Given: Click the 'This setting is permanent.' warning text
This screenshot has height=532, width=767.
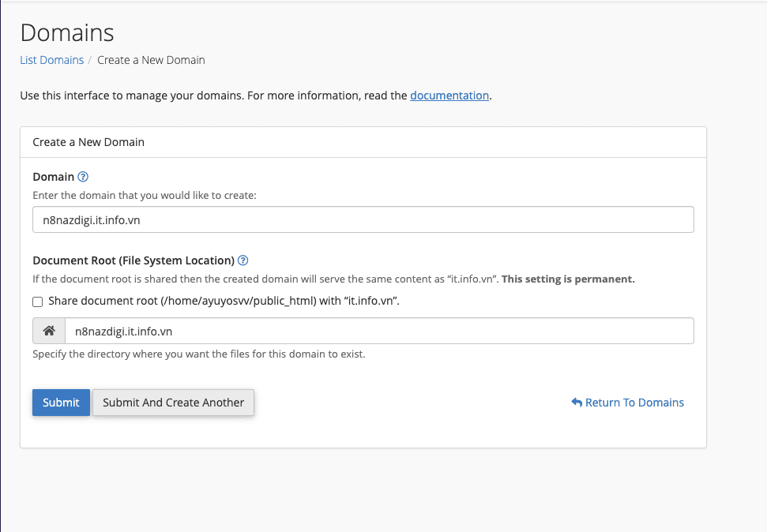Looking at the screenshot, I should point(568,279).
